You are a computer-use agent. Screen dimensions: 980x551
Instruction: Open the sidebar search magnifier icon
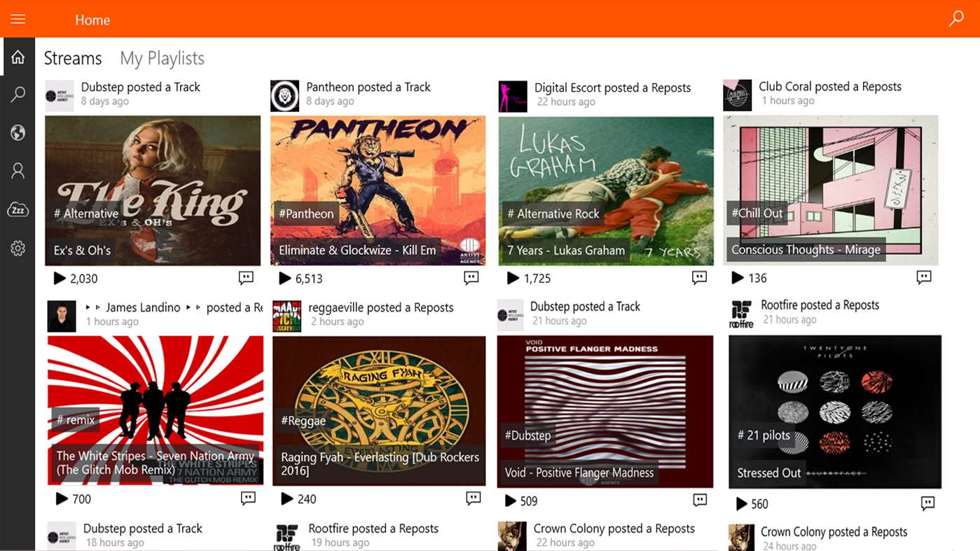[x=18, y=95]
